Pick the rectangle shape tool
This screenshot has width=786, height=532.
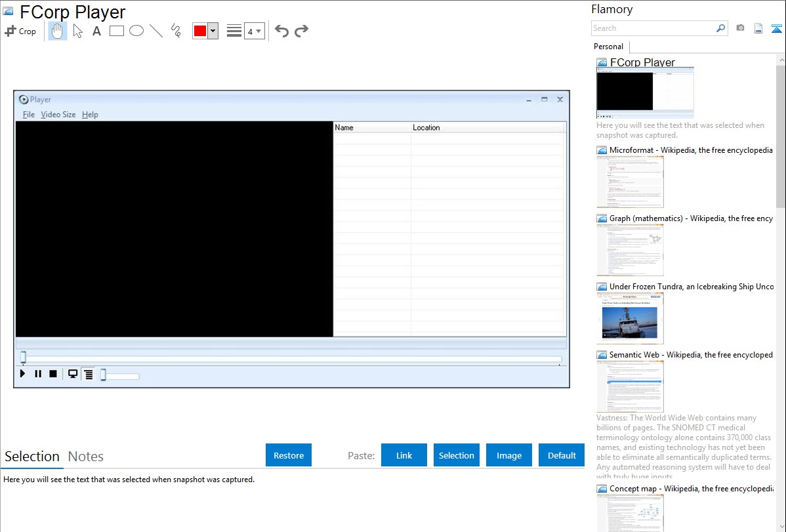tap(116, 31)
